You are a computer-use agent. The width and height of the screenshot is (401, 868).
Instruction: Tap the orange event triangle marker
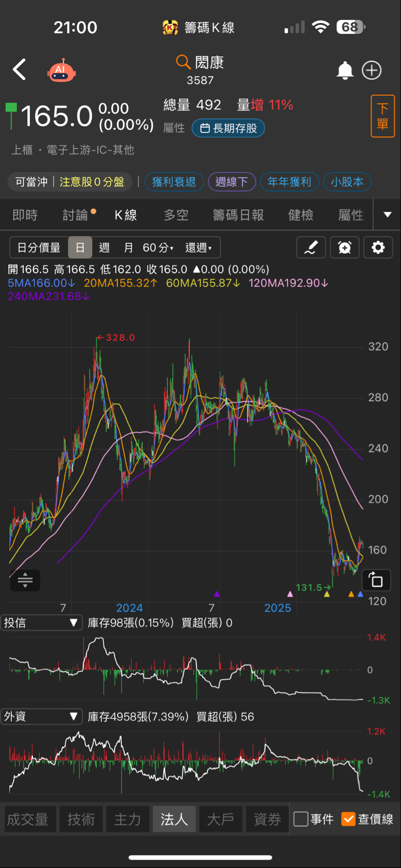351,594
